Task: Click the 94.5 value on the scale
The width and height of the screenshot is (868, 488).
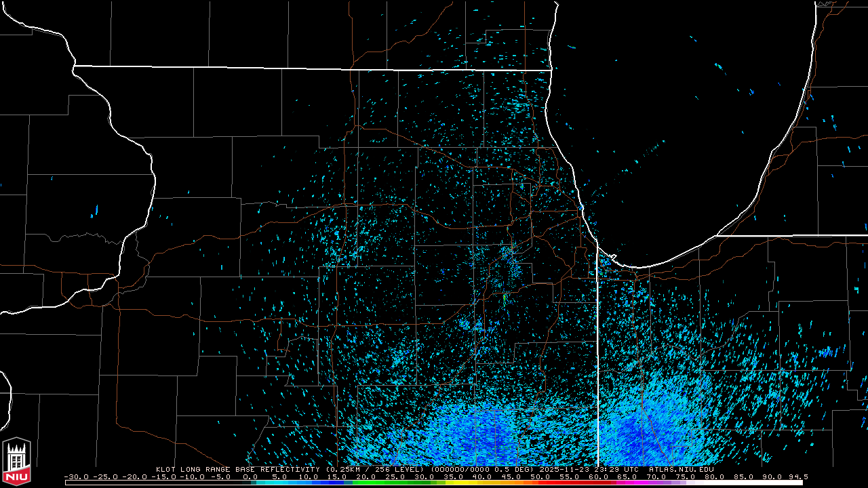Action: pos(798,476)
